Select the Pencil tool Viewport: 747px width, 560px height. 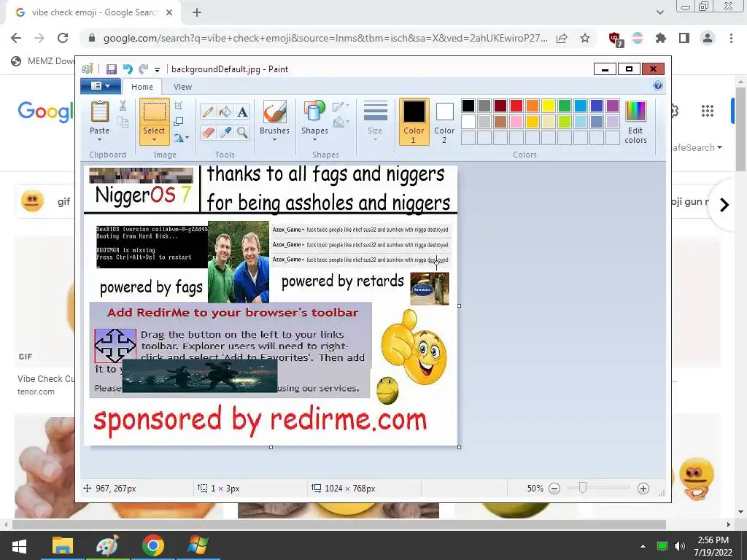point(208,112)
